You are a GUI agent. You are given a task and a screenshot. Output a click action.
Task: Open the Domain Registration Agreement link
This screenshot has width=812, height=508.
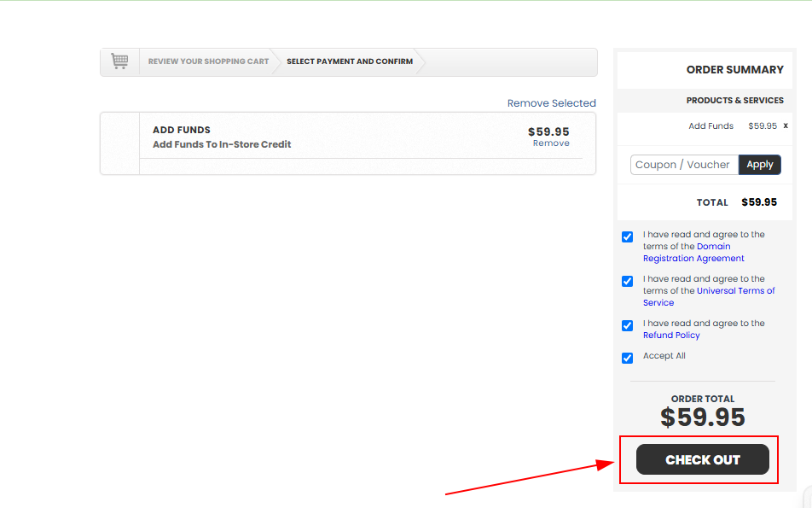tap(693, 253)
